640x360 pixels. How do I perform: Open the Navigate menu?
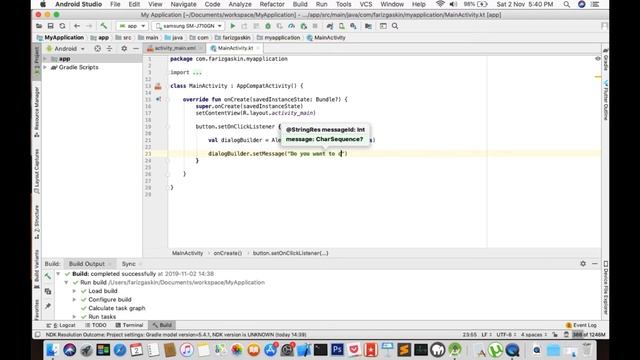coord(183,4)
